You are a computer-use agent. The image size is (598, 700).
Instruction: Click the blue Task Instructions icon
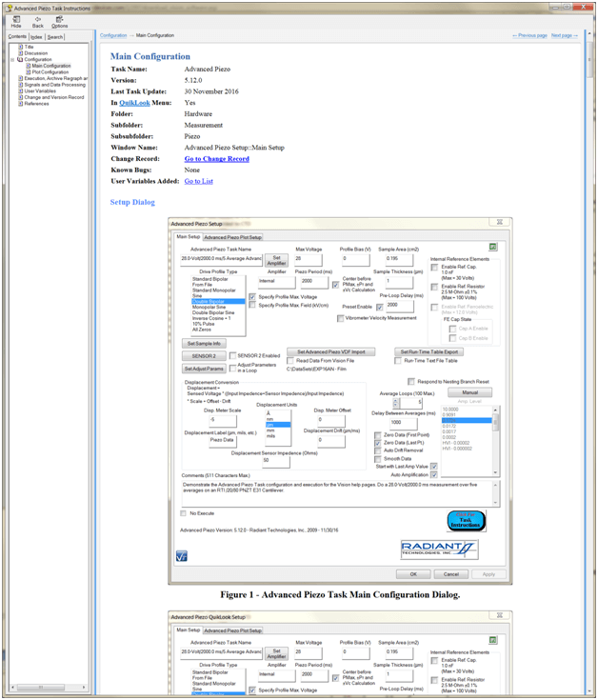point(466,521)
